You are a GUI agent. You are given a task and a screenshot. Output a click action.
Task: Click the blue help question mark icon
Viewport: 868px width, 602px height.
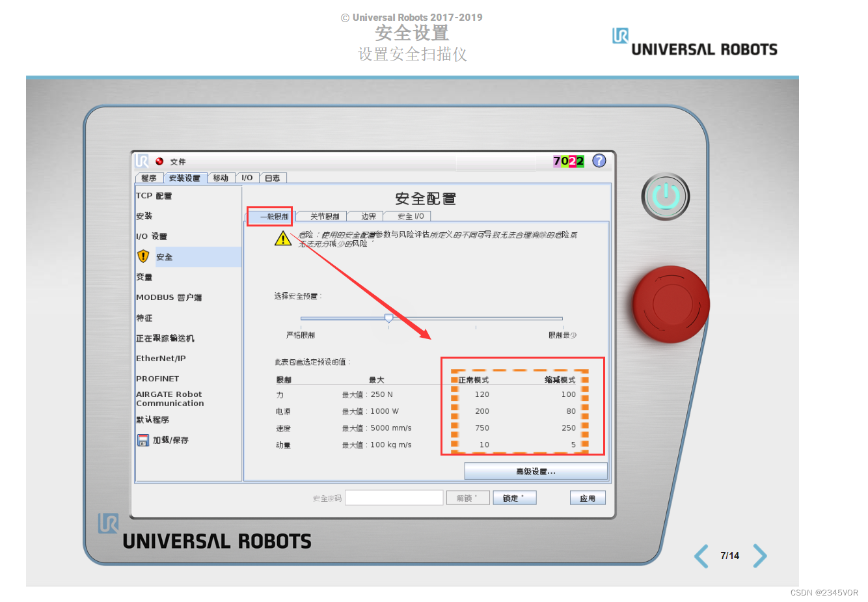tap(599, 161)
